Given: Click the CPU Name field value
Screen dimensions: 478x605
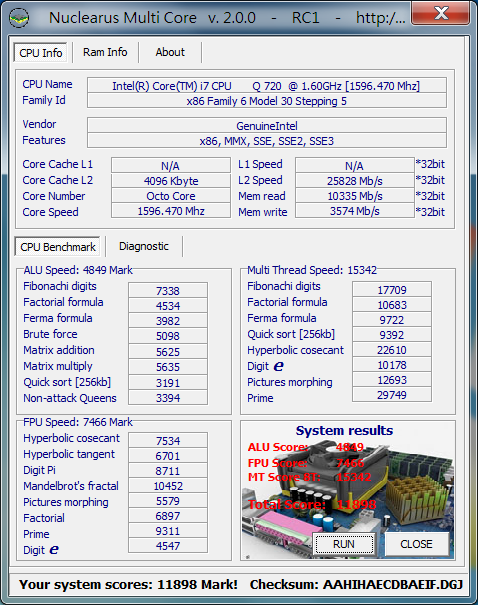Looking at the screenshot, I should coord(267,86).
